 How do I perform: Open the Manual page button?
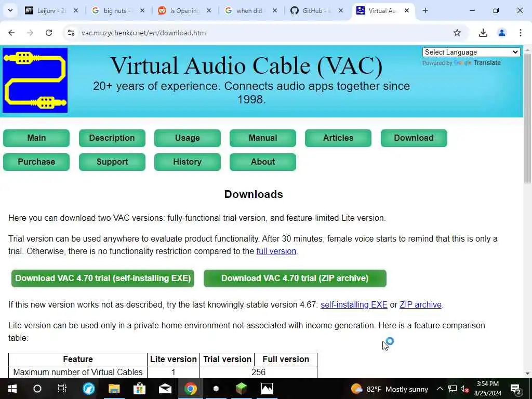262,138
